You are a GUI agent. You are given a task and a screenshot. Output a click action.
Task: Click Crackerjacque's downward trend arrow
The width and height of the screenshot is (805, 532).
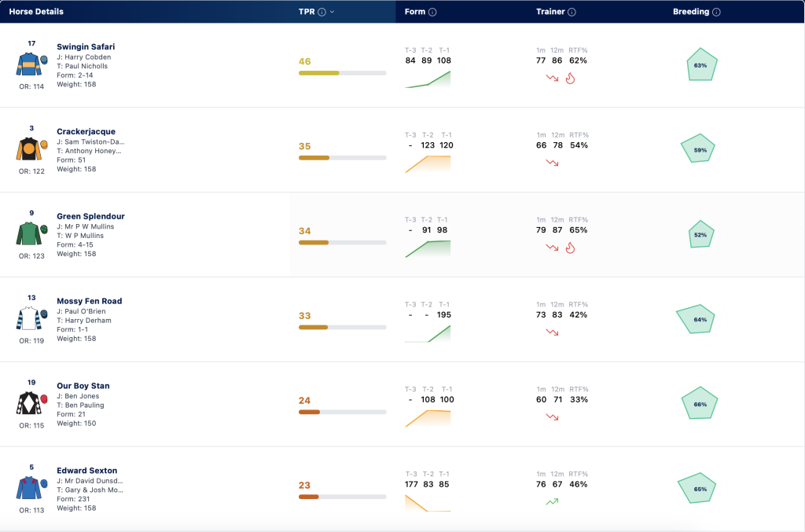[552, 163]
